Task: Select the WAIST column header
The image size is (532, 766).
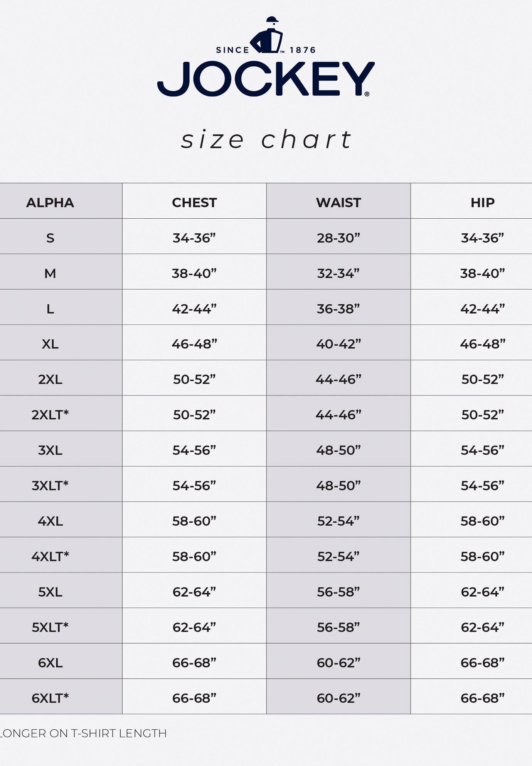Action: 338,202
